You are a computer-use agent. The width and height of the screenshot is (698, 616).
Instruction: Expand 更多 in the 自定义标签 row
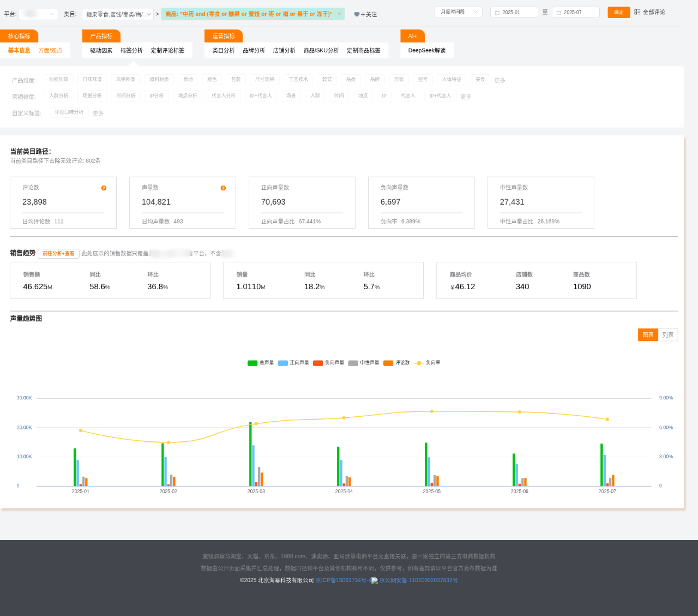(x=98, y=113)
